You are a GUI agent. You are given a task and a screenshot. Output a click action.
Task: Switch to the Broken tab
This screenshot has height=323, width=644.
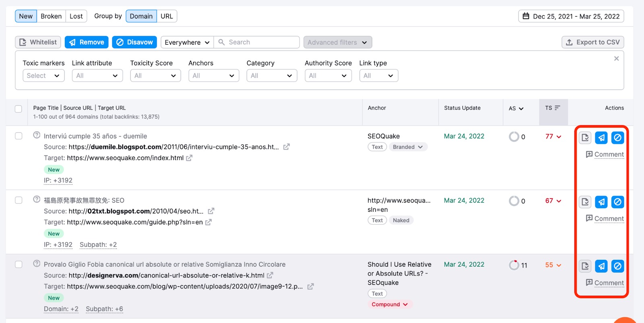(51, 16)
